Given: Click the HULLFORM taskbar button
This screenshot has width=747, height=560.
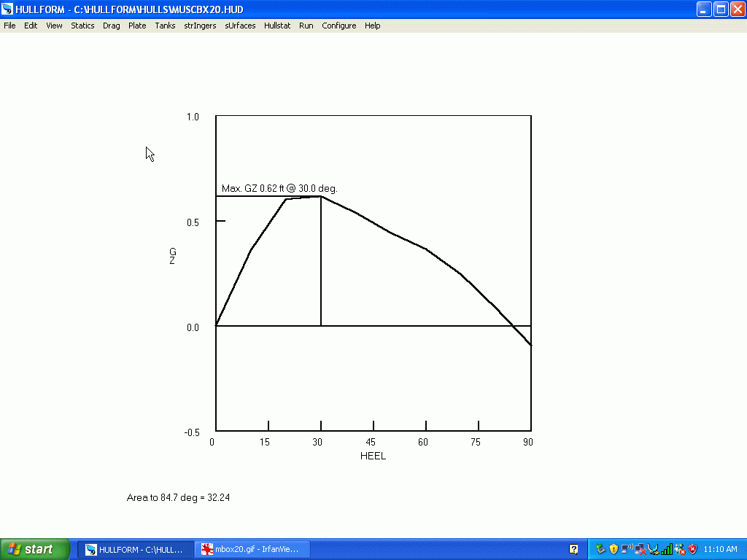Looking at the screenshot, I should pyautogui.click(x=136, y=549).
